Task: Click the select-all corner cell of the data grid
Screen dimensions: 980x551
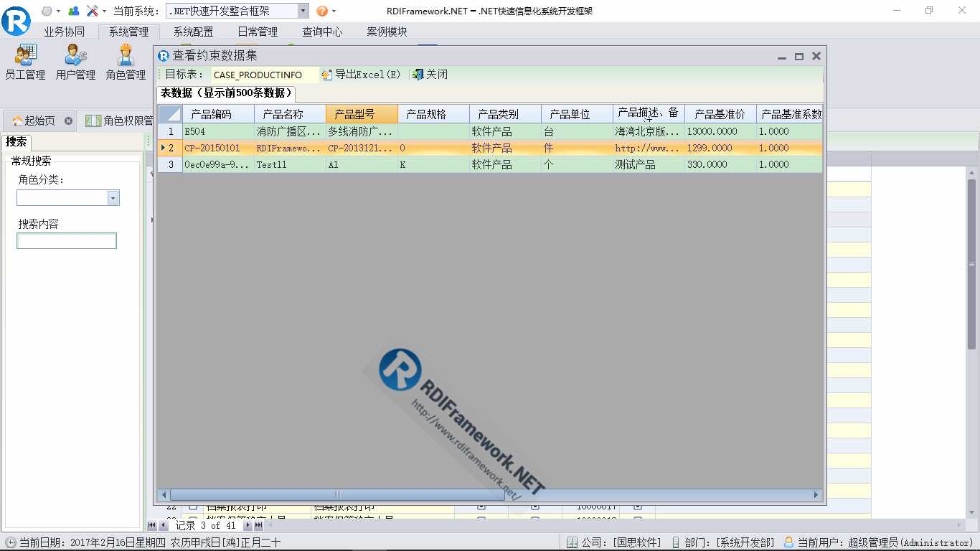Action: 170,114
